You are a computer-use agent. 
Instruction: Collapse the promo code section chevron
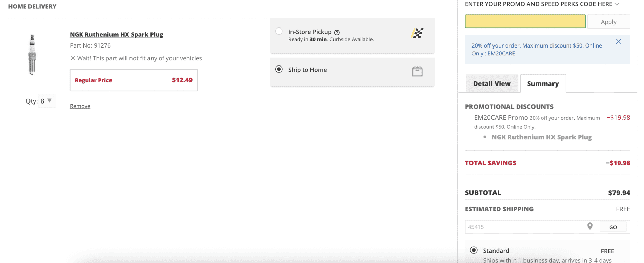coord(617,4)
